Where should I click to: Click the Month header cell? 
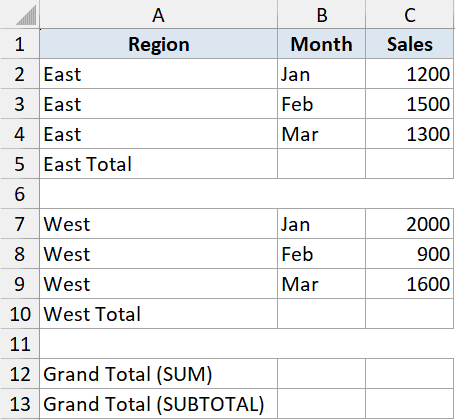[321, 44]
